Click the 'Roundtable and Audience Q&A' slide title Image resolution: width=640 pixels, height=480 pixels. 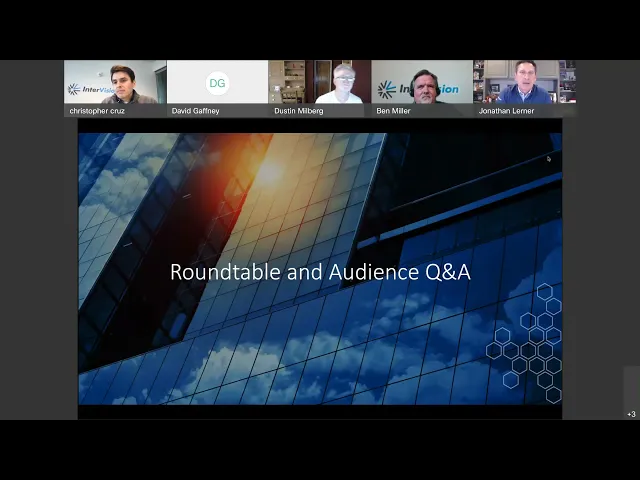click(x=320, y=272)
